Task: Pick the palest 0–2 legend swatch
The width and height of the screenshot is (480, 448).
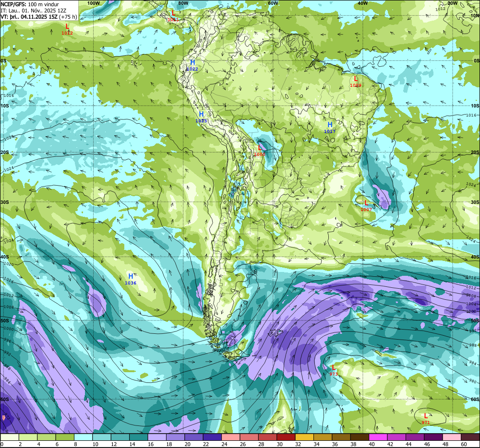Action: [10, 437]
